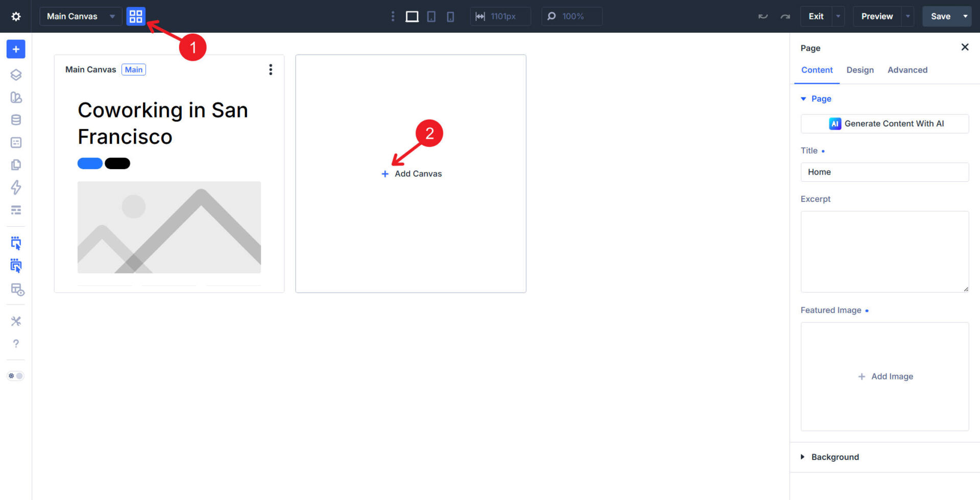
Task: Open the design presets icon in sidebar
Action: tap(16, 97)
